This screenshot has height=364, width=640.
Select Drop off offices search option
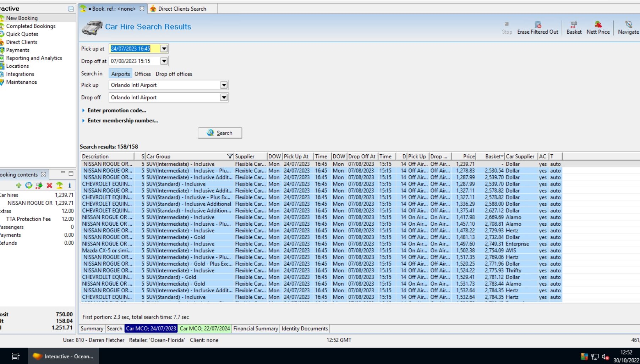tap(174, 74)
